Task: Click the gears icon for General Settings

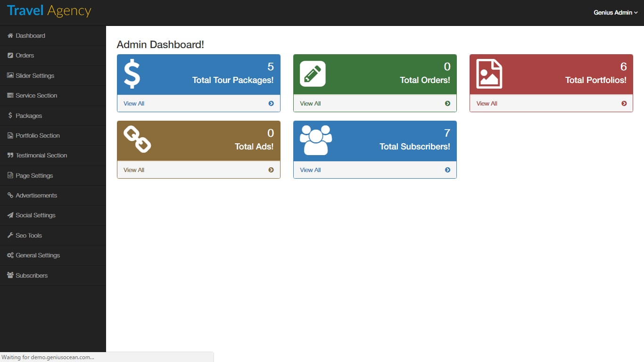Action: point(9,255)
